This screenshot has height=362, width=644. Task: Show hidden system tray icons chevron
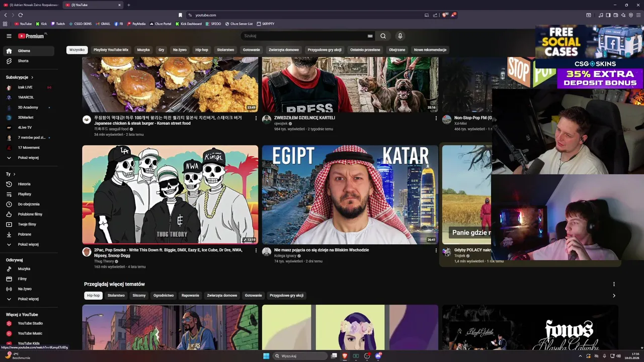coord(580,356)
